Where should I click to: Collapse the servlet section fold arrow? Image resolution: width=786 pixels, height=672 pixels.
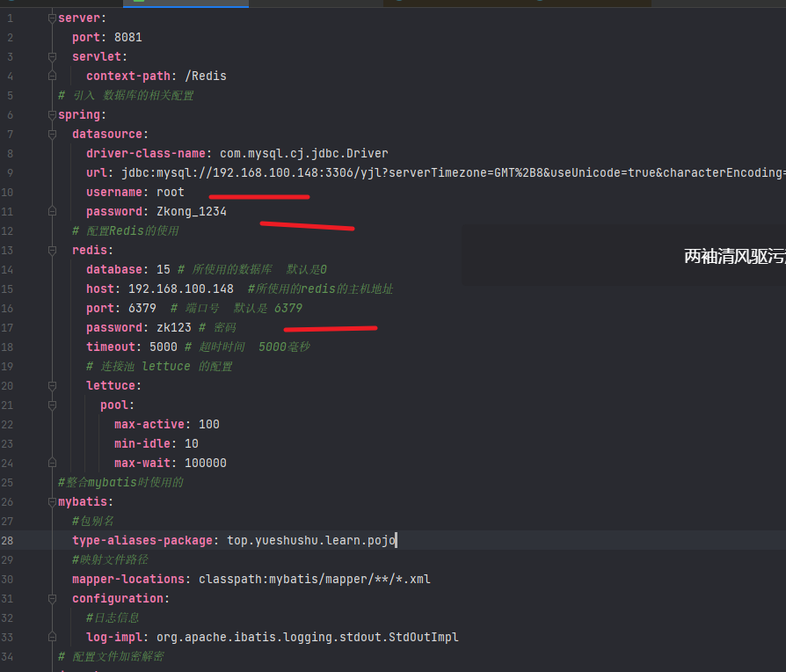click(x=52, y=57)
